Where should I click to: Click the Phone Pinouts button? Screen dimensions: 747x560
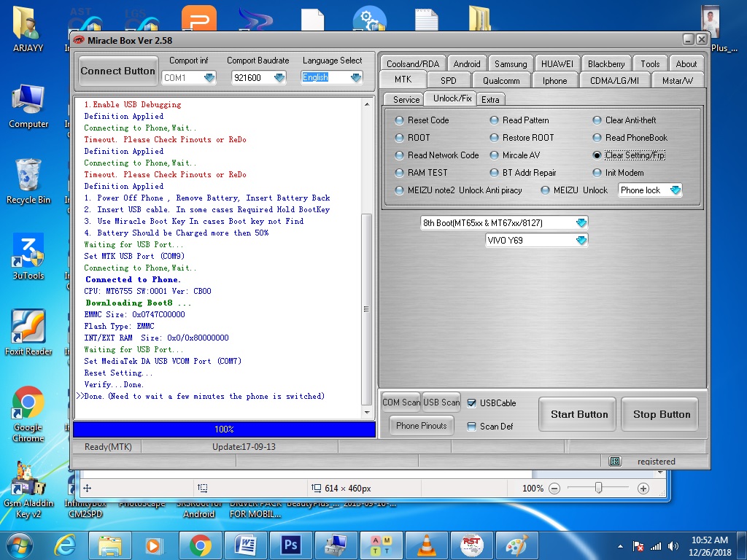click(x=422, y=426)
